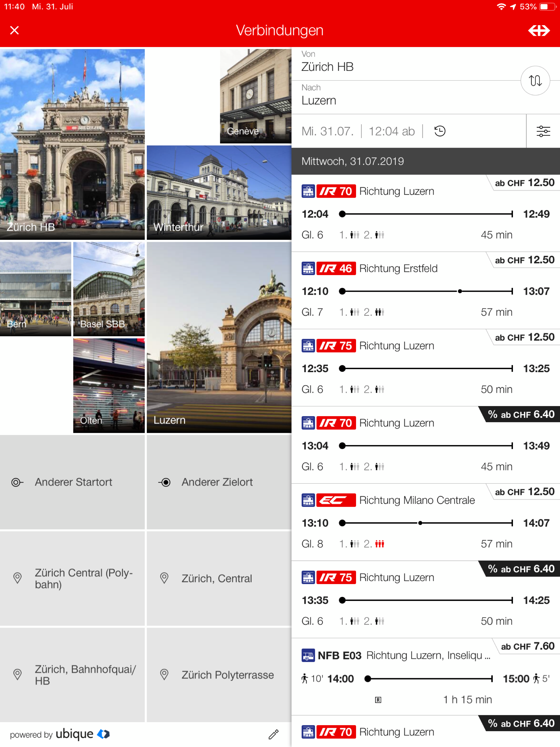Screen dimensions: 560x747
Task: Choose Zürich Polyterrasse location tile
Action: [219, 675]
